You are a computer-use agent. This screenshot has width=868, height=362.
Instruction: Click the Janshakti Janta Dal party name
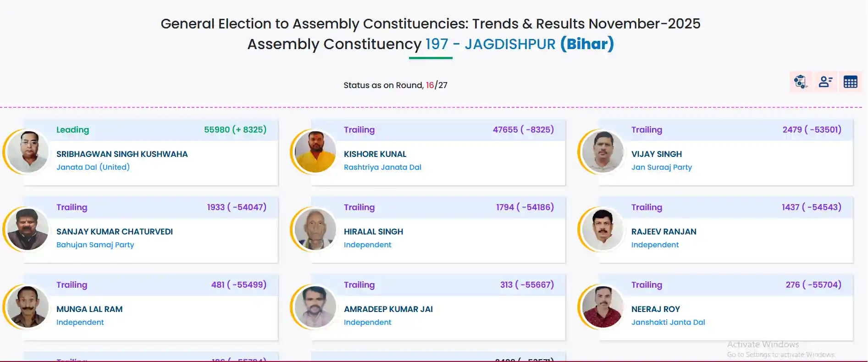[x=668, y=322]
